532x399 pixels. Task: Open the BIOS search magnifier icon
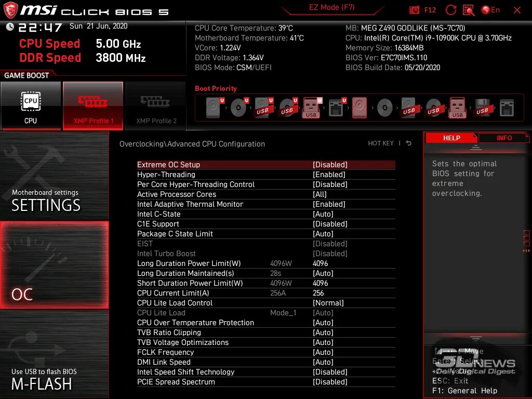469,10
